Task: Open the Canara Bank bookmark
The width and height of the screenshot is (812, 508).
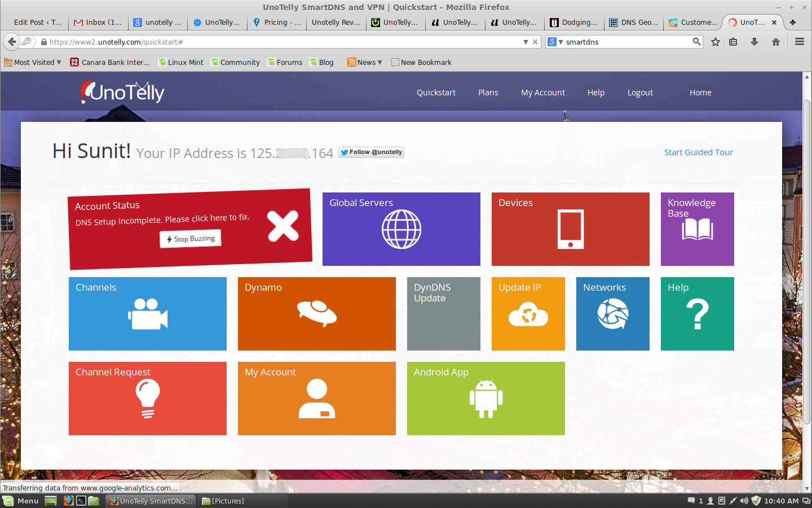Action: pos(111,62)
